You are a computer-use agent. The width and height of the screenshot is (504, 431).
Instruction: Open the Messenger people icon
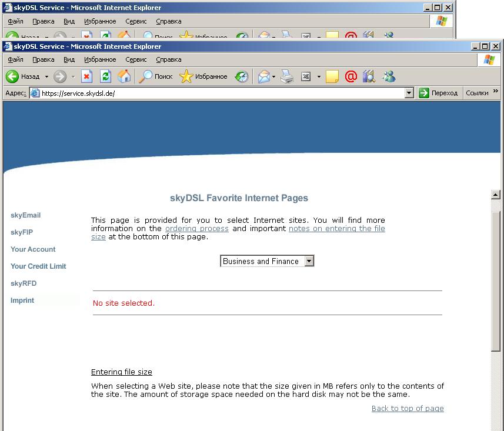(x=389, y=76)
